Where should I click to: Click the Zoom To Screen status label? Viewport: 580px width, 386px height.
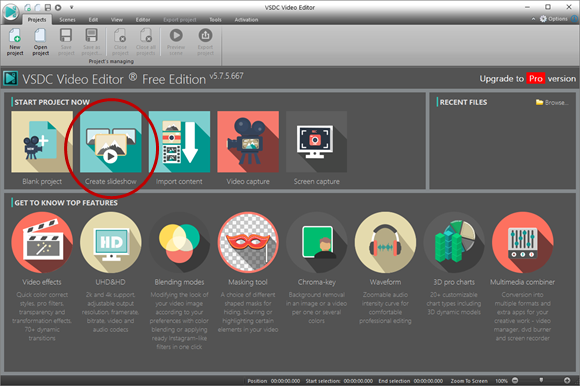coord(469,381)
